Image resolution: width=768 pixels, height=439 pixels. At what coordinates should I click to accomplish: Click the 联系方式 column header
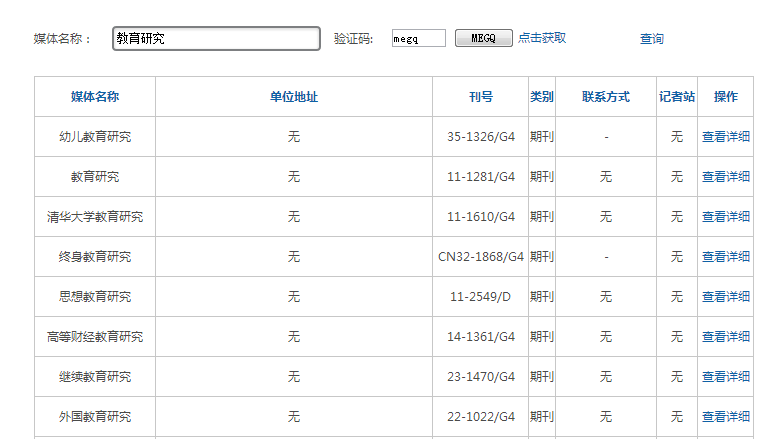click(606, 97)
